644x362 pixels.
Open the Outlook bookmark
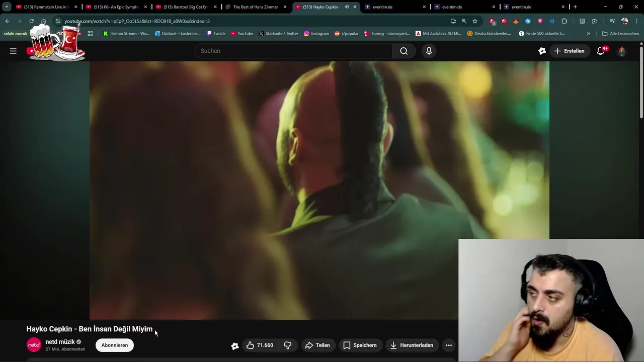click(x=178, y=34)
